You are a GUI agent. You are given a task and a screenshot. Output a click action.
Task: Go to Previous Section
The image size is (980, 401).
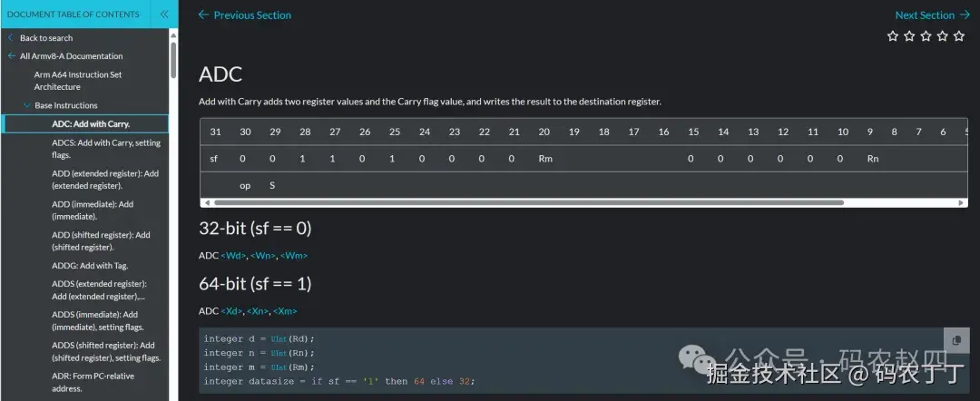coord(245,15)
